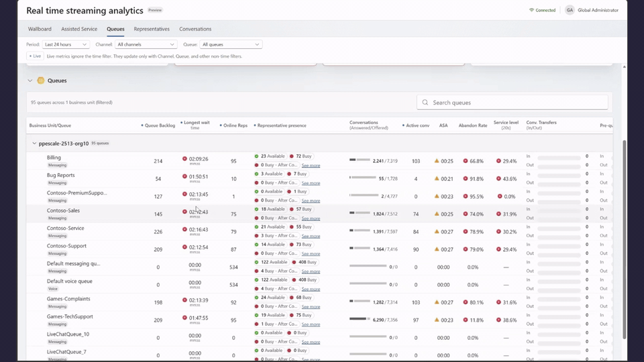Open the Representatives tab
Screen dimensions: 644x362
coord(152,29)
